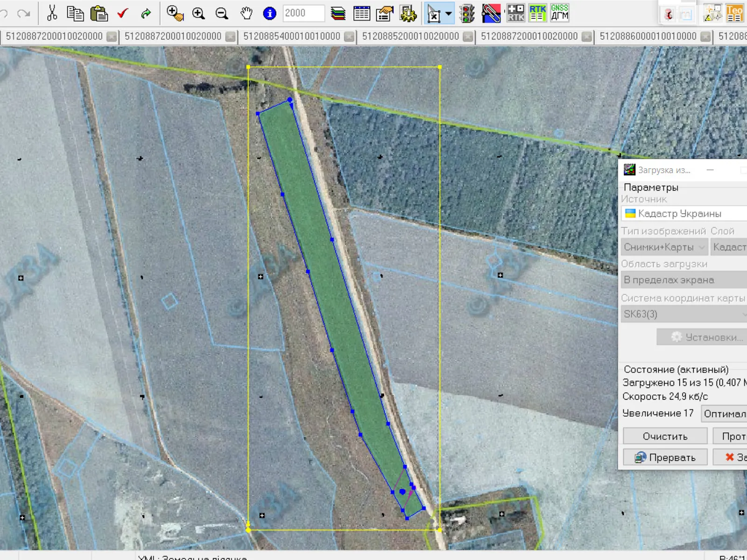Click the Paste clipboard icon
Viewport: 747px width, 560px height.
(99, 13)
